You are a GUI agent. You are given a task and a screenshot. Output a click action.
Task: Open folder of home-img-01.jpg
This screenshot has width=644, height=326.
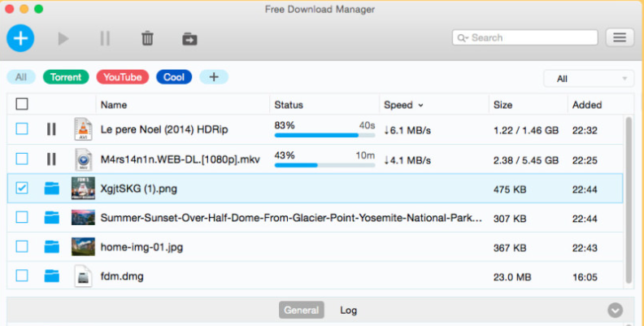point(52,247)
